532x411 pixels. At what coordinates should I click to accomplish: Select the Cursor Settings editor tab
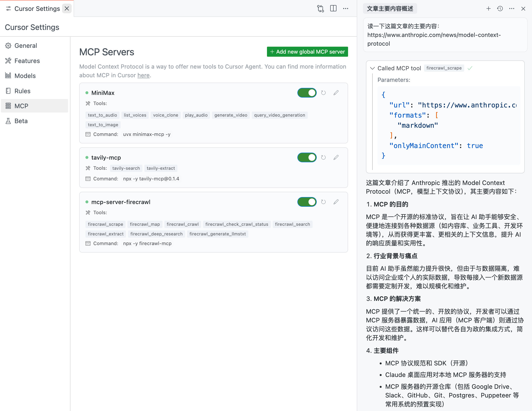pyautogui.click(x=37, y=8)
